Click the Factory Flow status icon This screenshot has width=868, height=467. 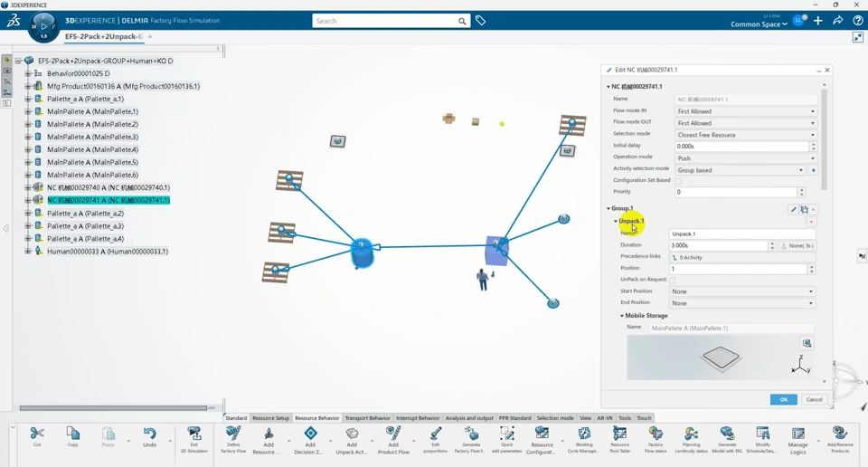point(656,434)
